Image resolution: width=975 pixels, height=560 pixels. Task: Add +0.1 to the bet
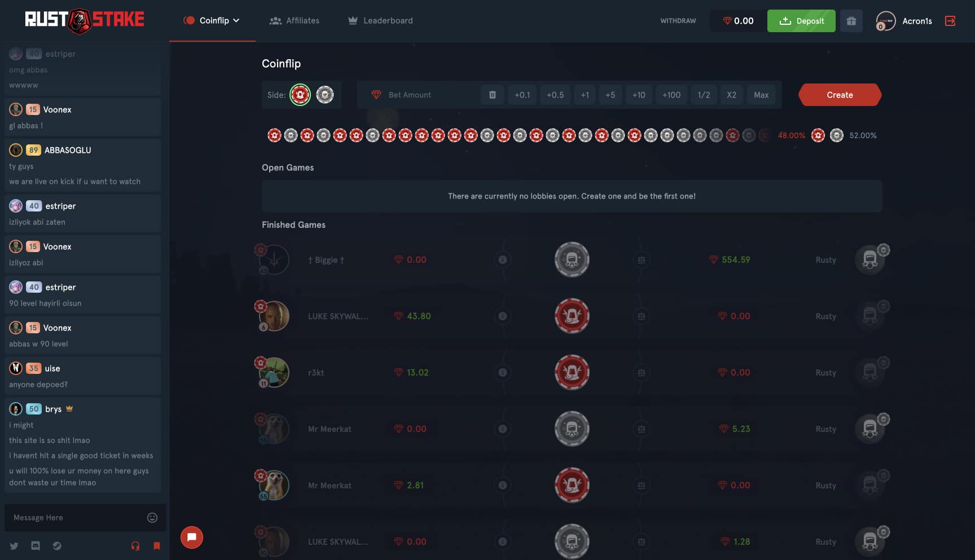click(522, 95)
